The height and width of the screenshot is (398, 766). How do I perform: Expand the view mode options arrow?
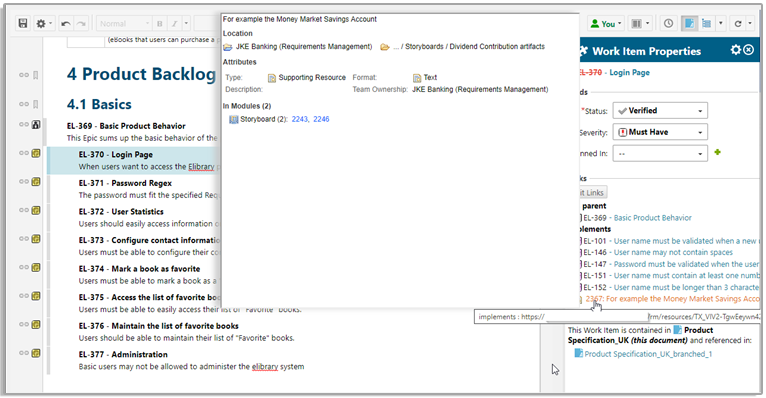tap(721, 23)
